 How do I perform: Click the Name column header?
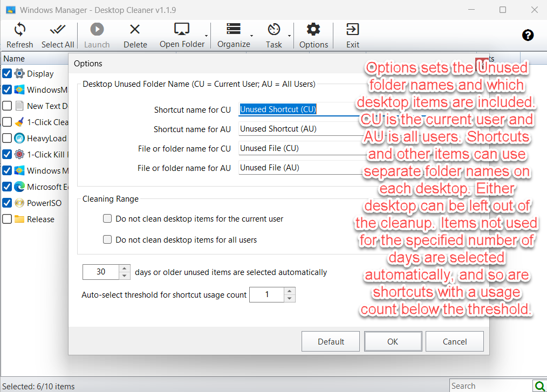(35, 59)
